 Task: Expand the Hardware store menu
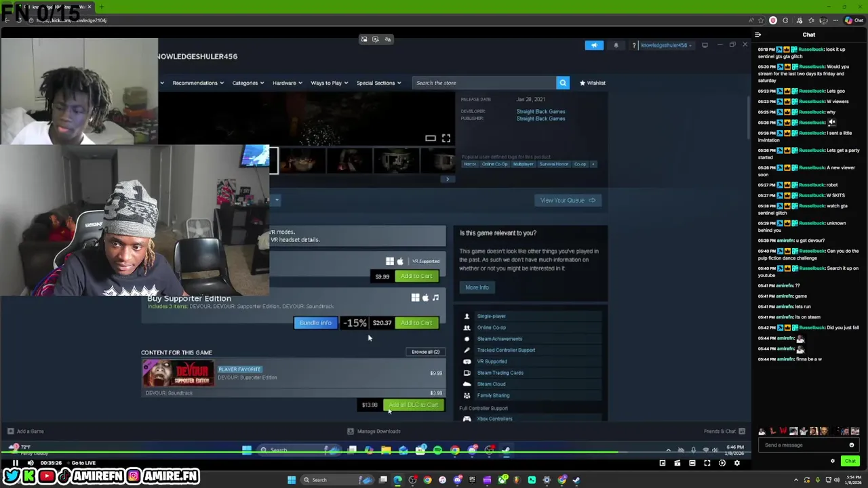coord(288,83)
